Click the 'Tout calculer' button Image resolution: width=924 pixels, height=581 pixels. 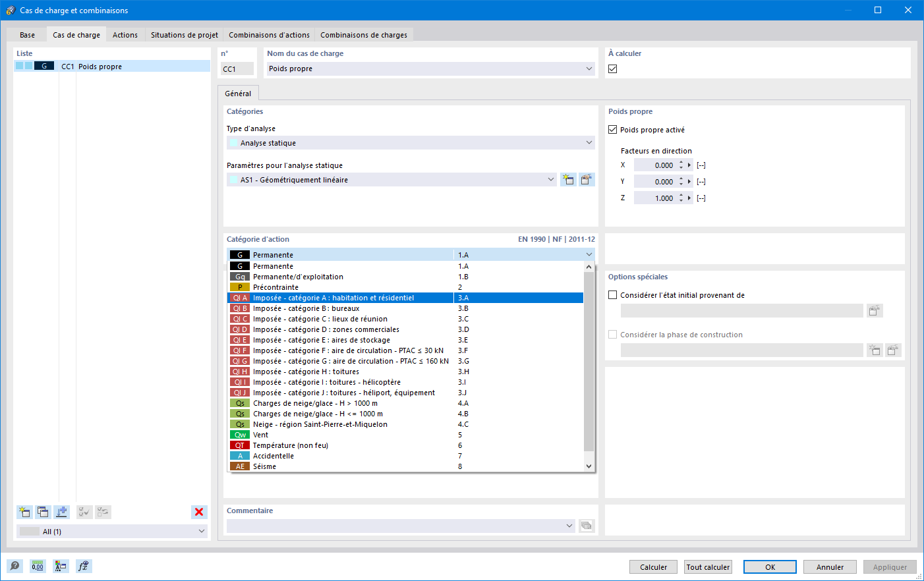[x=708, y=567]
